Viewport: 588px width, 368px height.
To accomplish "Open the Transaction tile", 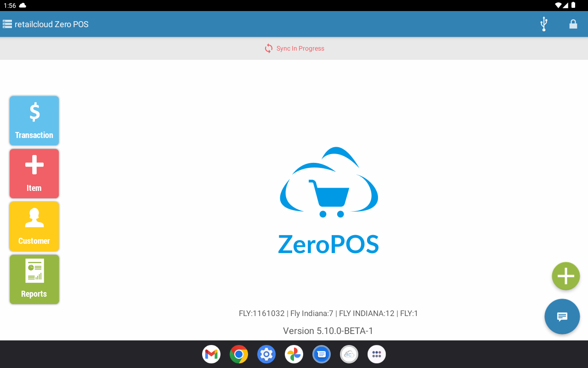I will (x=34, y=121).
